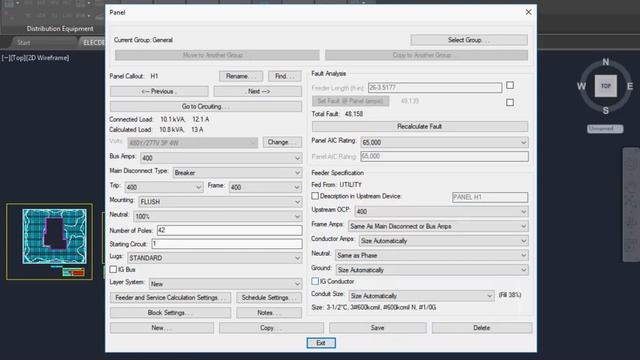This screenshot has width=640, height=360.
Task: Open the Main Disconnect Type dropdown
Action: [x=237, y=173]
